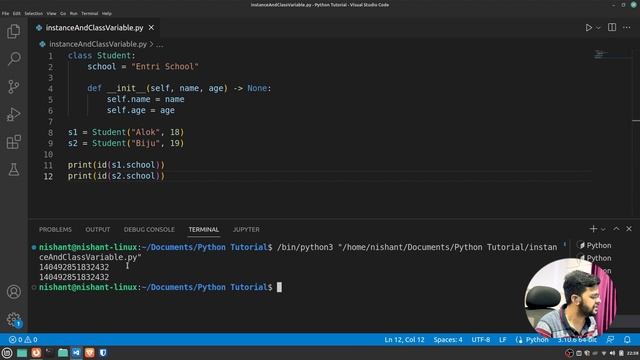The image size is (640, 360).
Task: Close the terminal panel
Action: 629,229
